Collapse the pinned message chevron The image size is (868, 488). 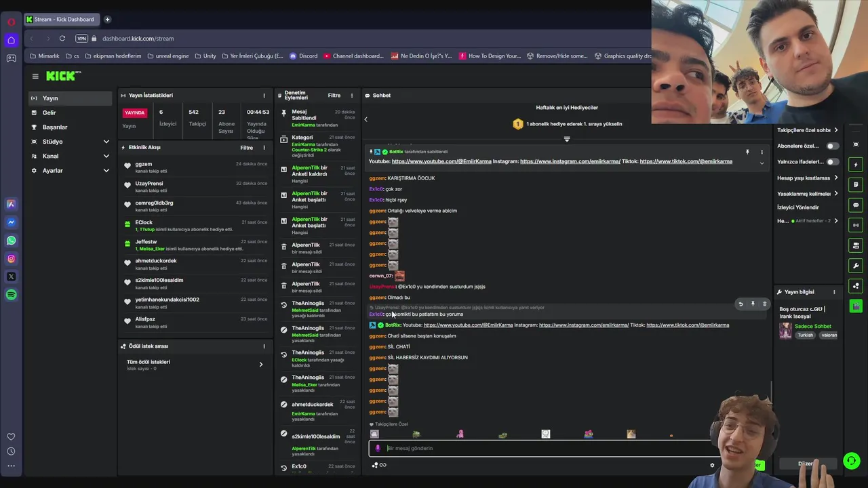click(x=762, y=163)
